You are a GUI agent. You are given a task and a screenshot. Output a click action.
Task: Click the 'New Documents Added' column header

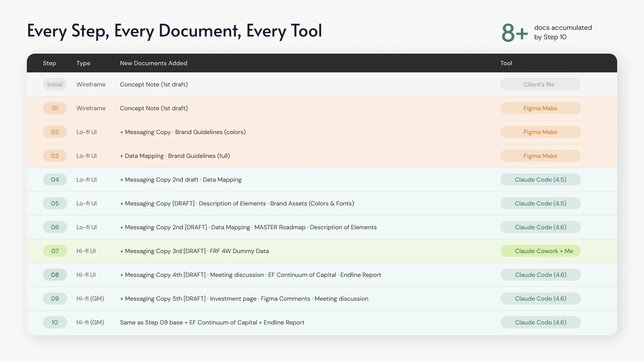click(154, 63)
